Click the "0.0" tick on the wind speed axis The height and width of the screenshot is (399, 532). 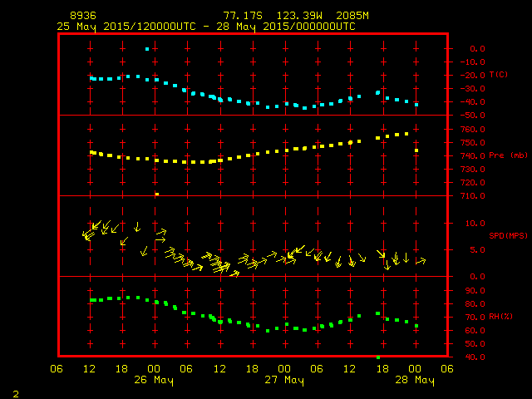point(477,277)
